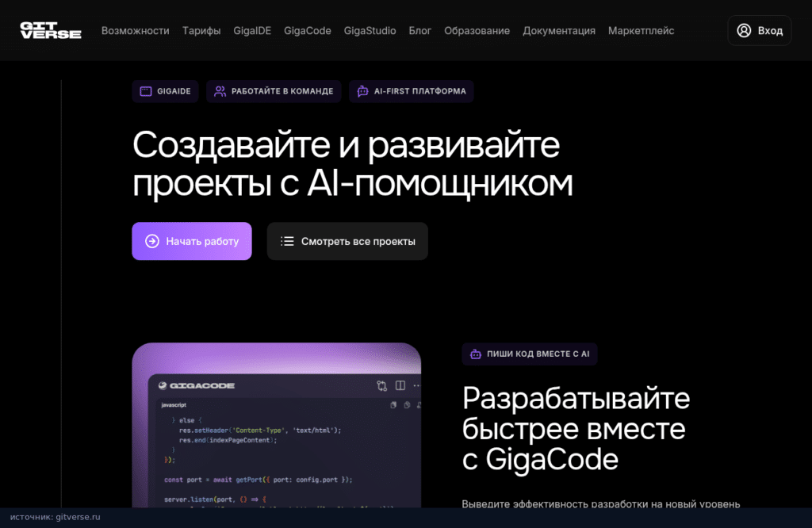This screenshot has width=812, height=528.
Task: Click the text Выведите эффективность разработки на новый уровень
Action: pyautogui.click(x=601, y=503)
